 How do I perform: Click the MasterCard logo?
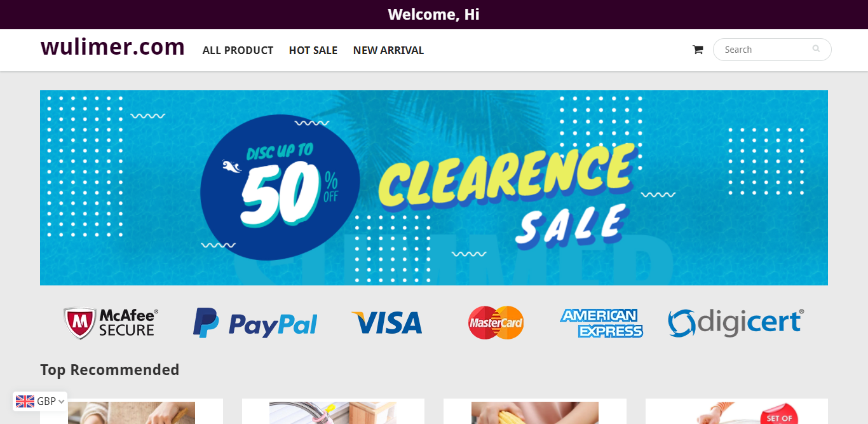(496, 323)
